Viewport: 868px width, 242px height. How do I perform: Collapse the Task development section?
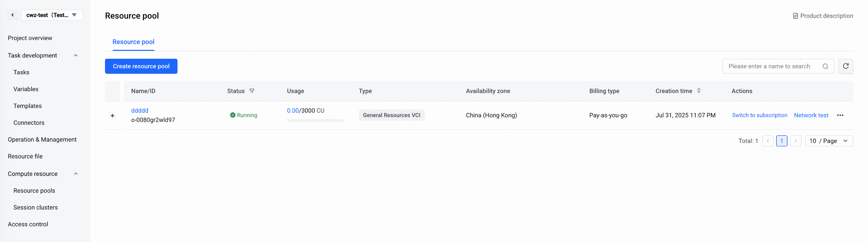pyautogui.click(x=76, y=56)
